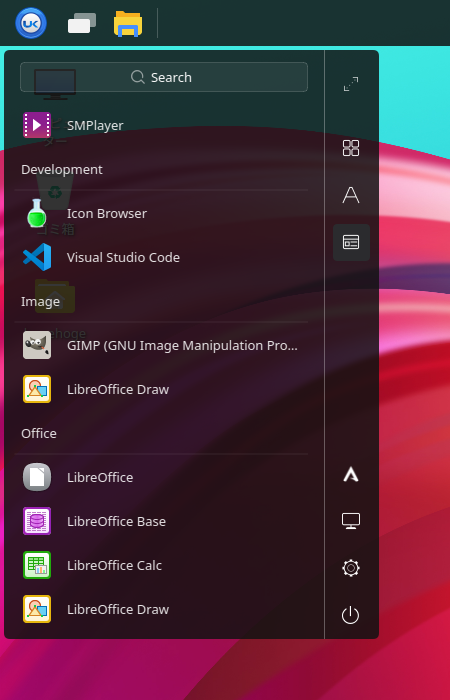Expand start menu to full screen

[x=351, y=84]
